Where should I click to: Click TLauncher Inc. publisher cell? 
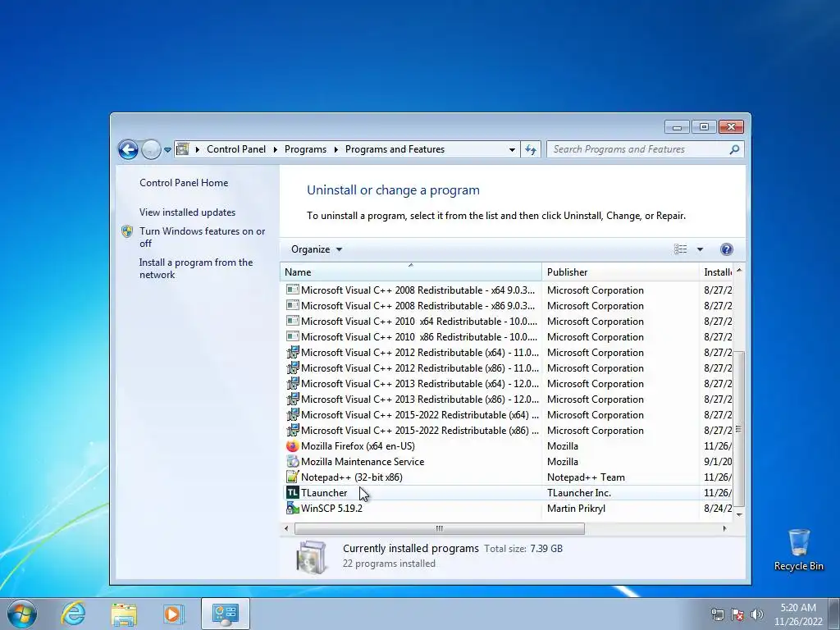(x=579, y=493)
